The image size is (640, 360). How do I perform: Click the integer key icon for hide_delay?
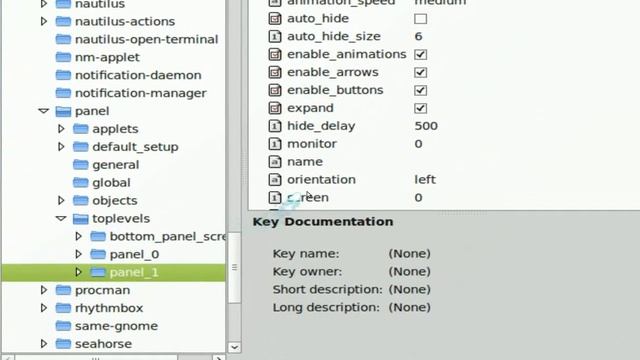(275, 126)
